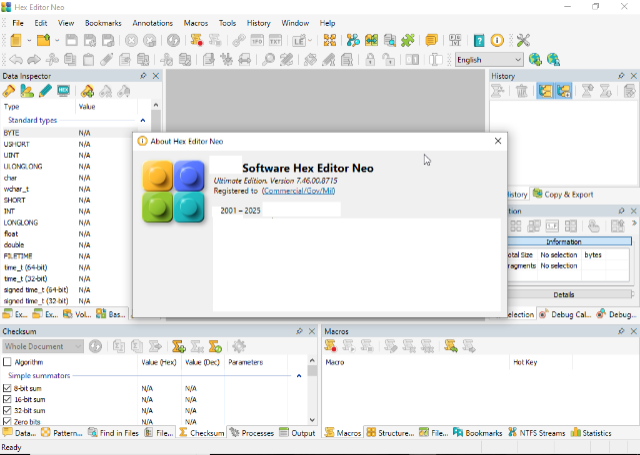Switch to the NTFS Streams tab
The width and height of the screenshot is (640, 455).
click(537, 433)
